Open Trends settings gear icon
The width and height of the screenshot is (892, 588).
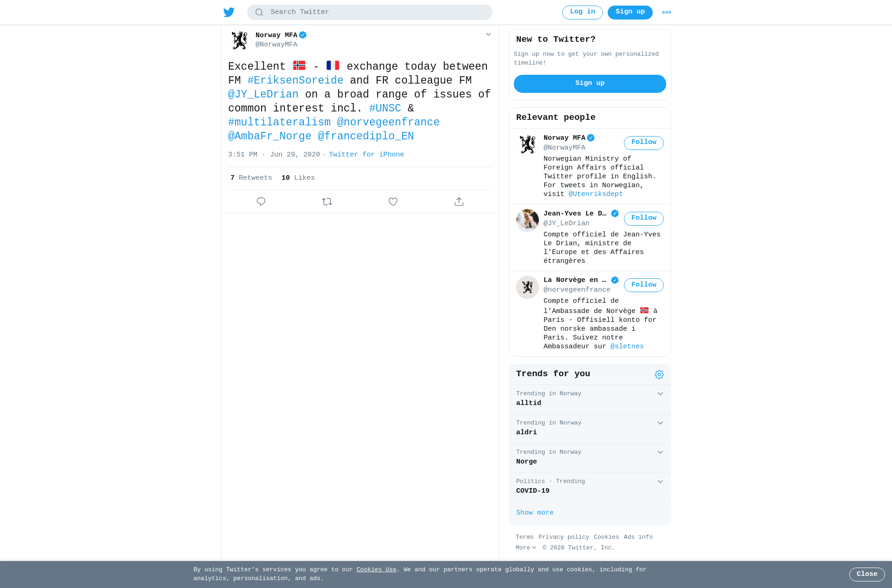click(659, 374)
